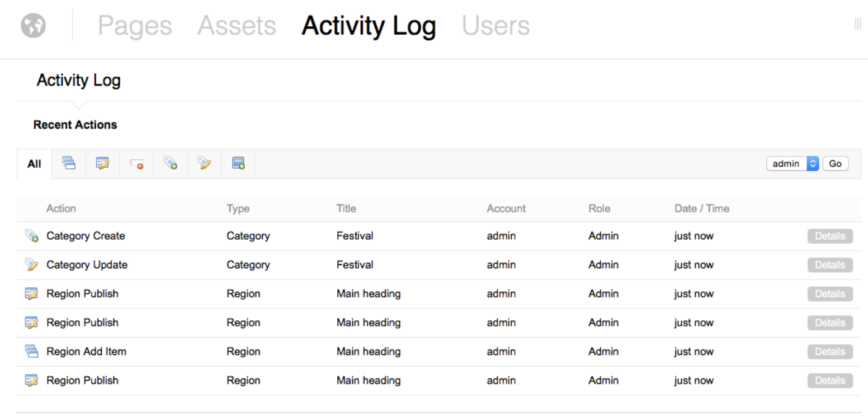The width and height of the screenshot is (868, 417).
Task: Click the Go button
Action: pos(835,164)
